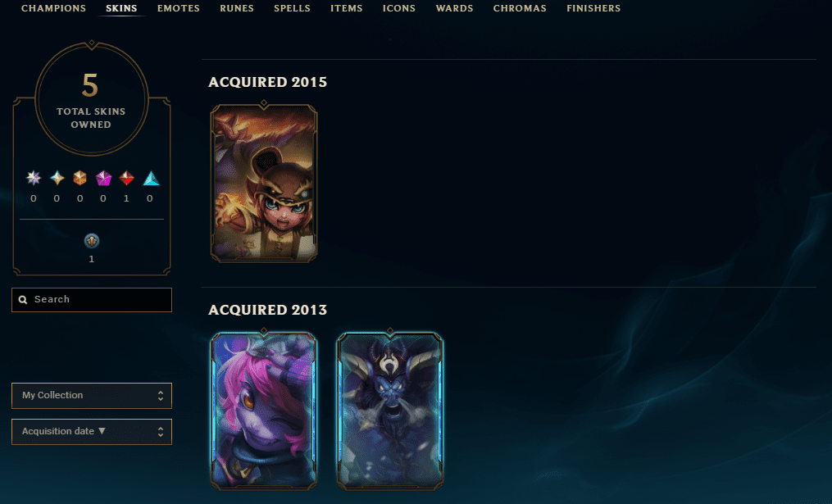Click the cyan triangle gem tier icon

click(x=151, y=178)
